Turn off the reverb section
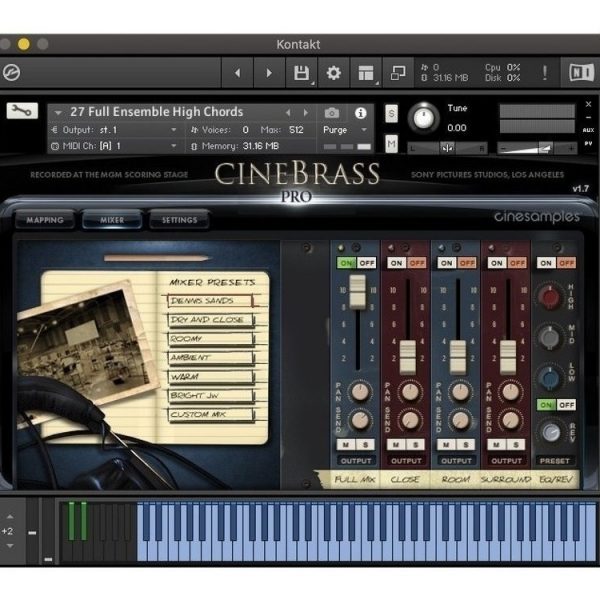The height and width of the screenshot is (600, 600). coord(566,405)
